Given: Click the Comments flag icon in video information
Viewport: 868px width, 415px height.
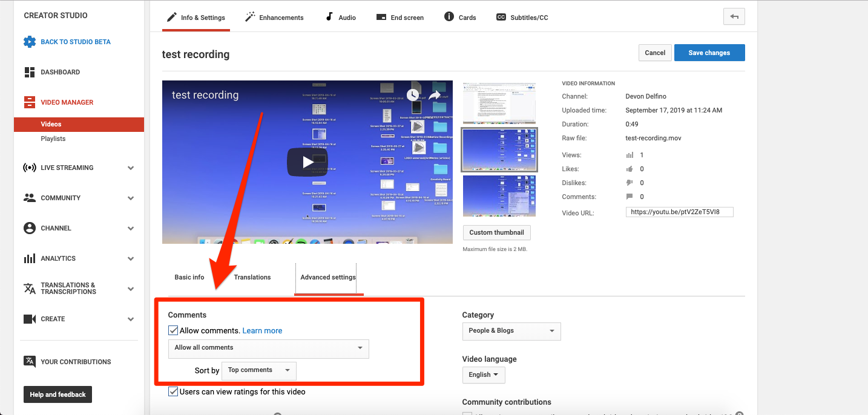Looking at the screenshot, I should click(630, 197).
